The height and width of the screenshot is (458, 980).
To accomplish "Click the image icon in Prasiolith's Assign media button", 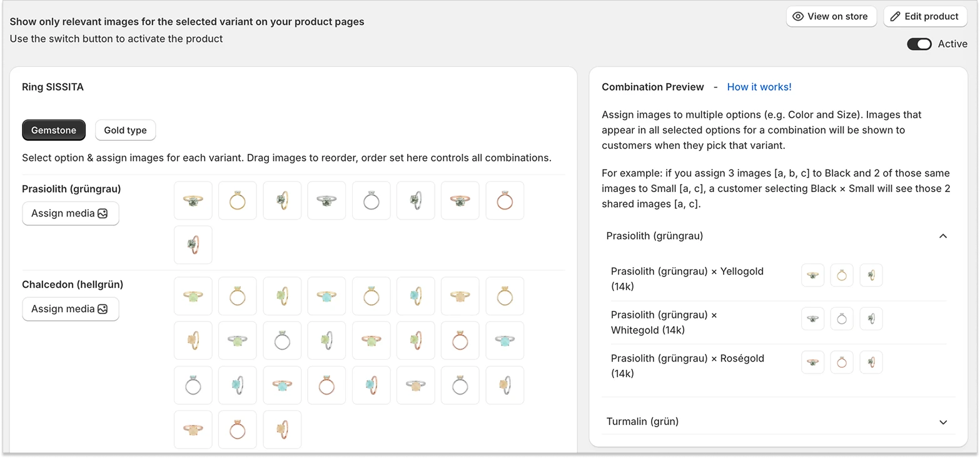I will click(x=103, y=213).
